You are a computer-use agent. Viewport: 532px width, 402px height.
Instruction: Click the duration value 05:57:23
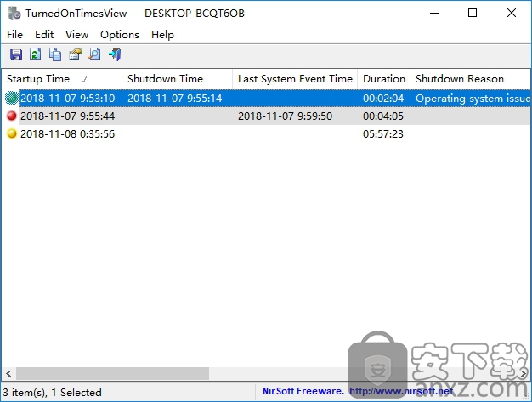[x=383, y=134]
